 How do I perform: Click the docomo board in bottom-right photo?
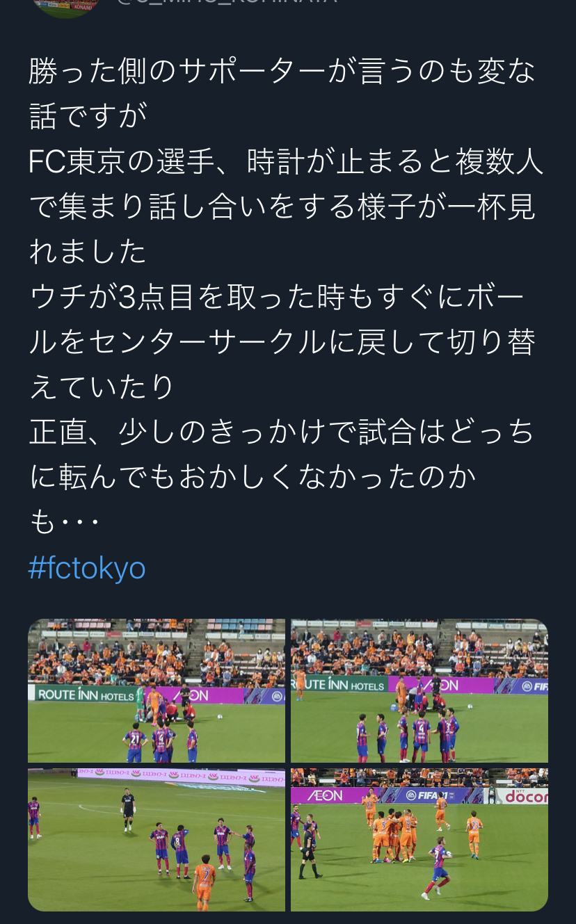[x=522, y=796]
